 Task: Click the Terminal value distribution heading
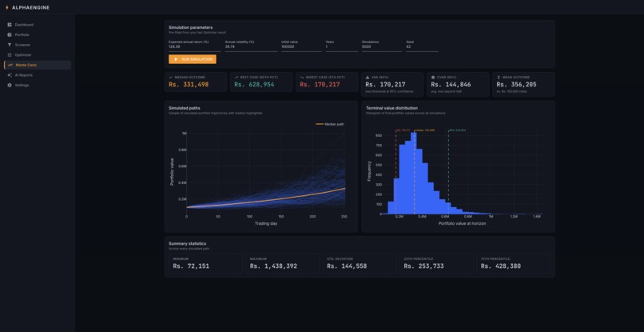point(392,108)
